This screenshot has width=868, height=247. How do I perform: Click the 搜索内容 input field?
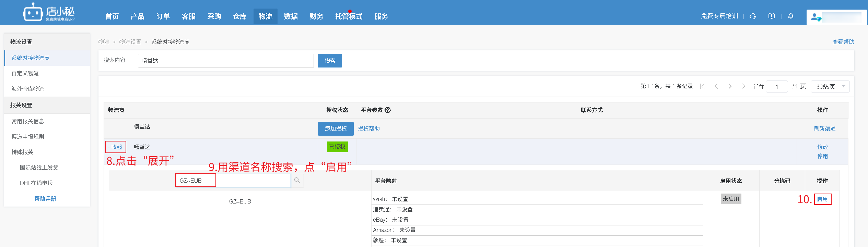coord(225,61)
